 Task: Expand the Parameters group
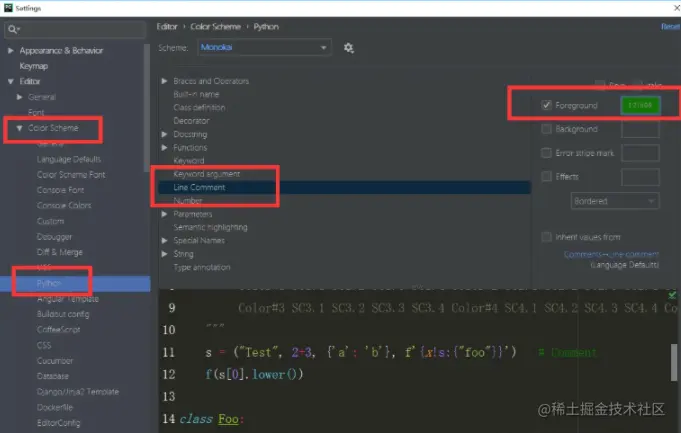pyautogui.click(x=165, y=214)
